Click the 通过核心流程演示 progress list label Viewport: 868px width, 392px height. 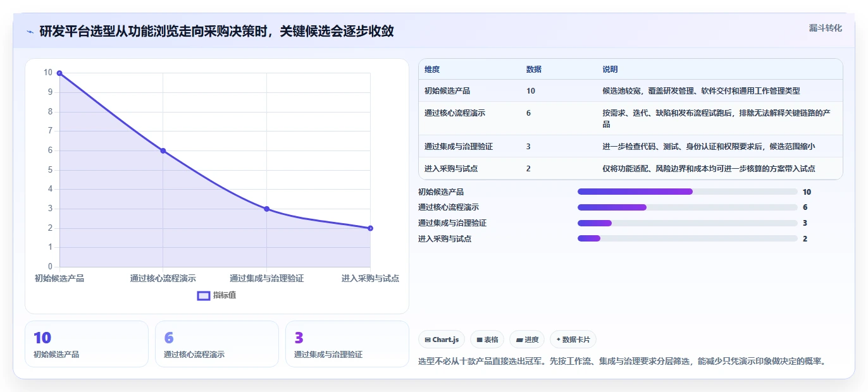coord(449,207)
